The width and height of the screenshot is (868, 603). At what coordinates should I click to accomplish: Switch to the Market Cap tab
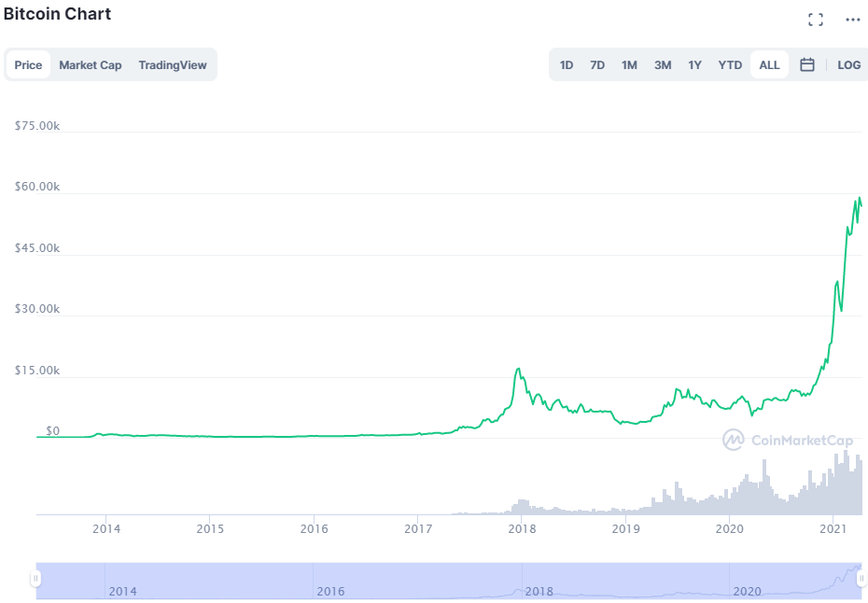click(90, 64)
